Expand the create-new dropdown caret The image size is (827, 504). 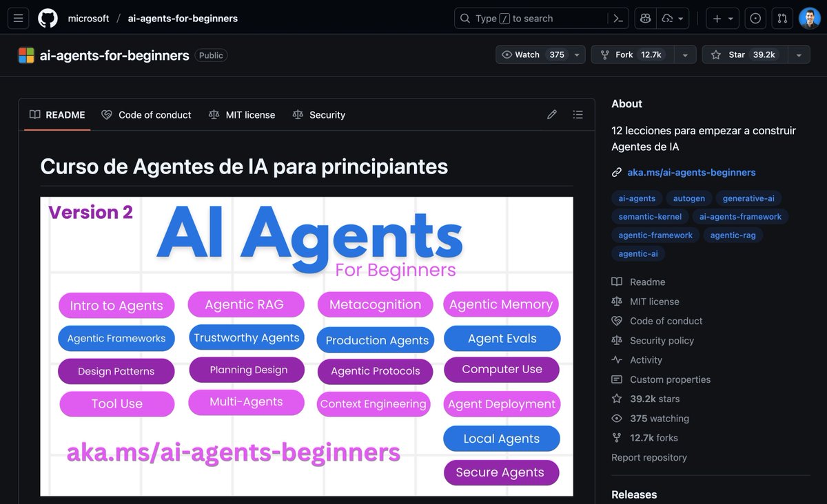(x=731, y=19)
